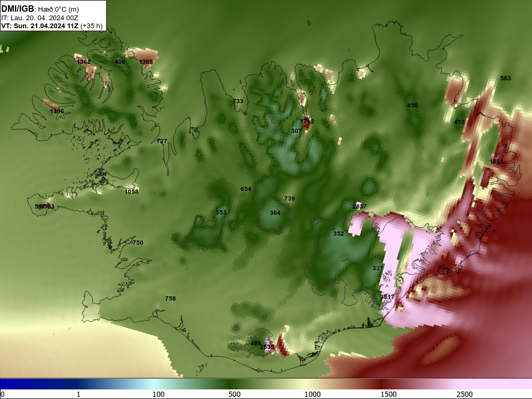Click legend tick label 100
The height and width of the screenshot is (399, 532).
159,394
